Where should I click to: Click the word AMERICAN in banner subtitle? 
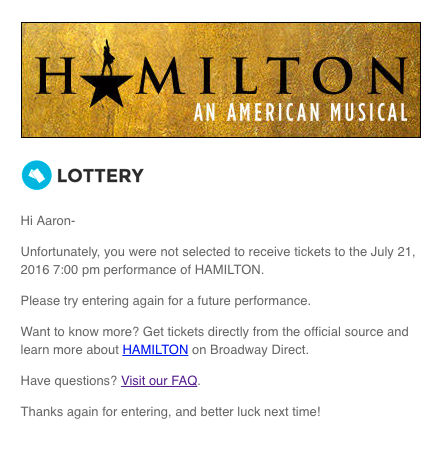click(x=274, y=112)
